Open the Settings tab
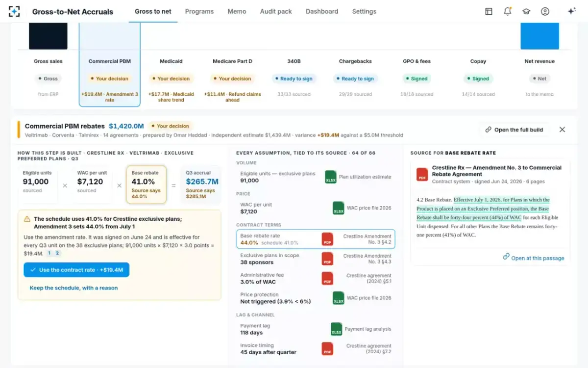This screenshot has width=588, height=368. (364, 11)
